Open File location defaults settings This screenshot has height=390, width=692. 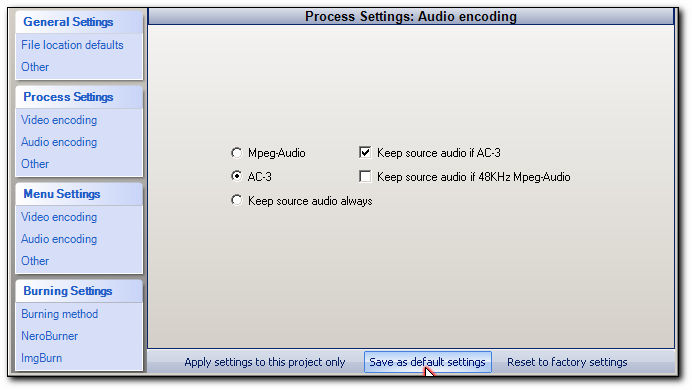point(72,45)
